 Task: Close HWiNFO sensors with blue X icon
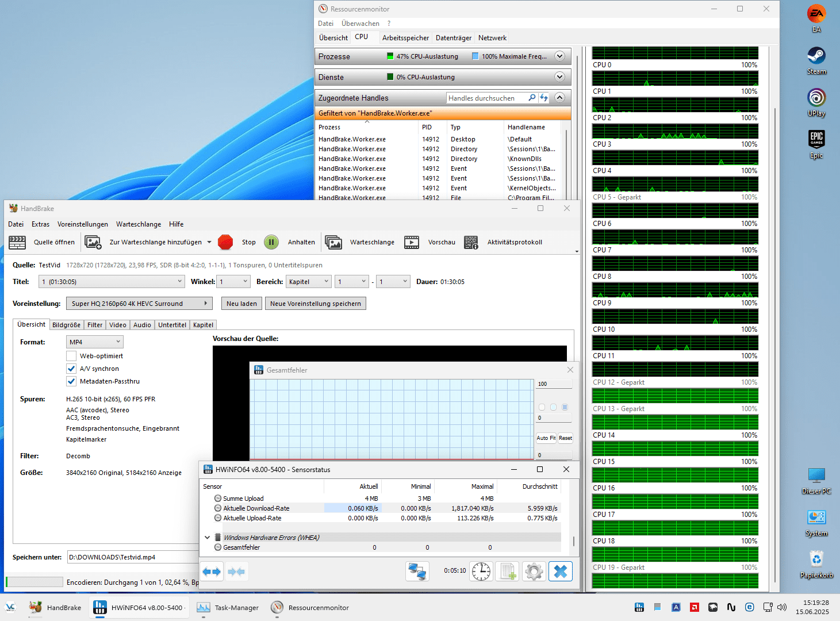[x=561, y=572]
